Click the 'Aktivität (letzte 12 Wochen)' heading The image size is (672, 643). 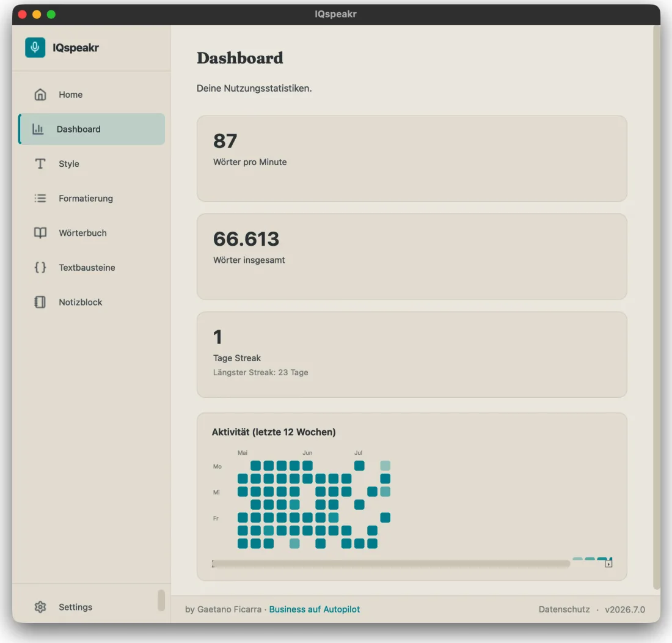pyautogui.click(x=274, y=432)
